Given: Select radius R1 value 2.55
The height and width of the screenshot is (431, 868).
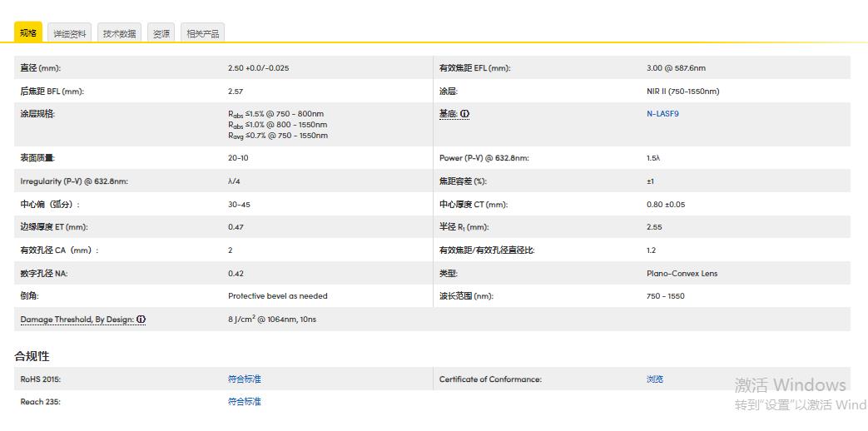Looking at the screenshot, I should tap(654, 227).
